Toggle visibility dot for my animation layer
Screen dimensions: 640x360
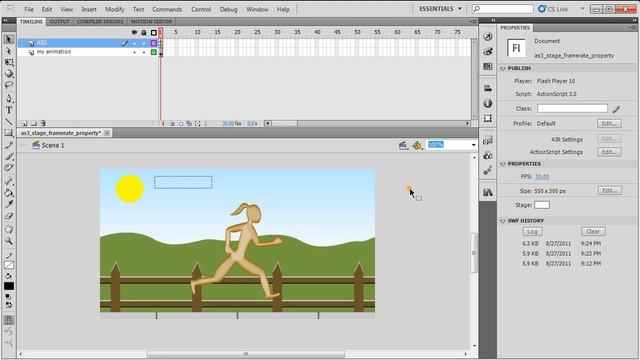click(x=134, y=52)
